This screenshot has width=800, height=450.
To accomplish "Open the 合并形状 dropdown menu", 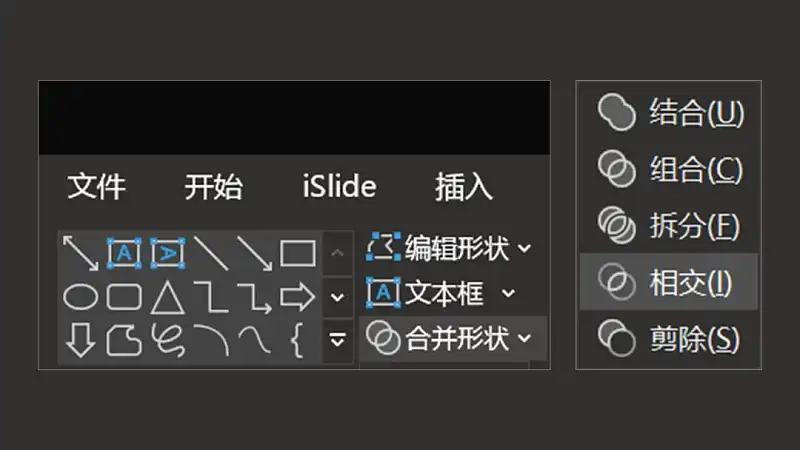I will coord(449,338).
